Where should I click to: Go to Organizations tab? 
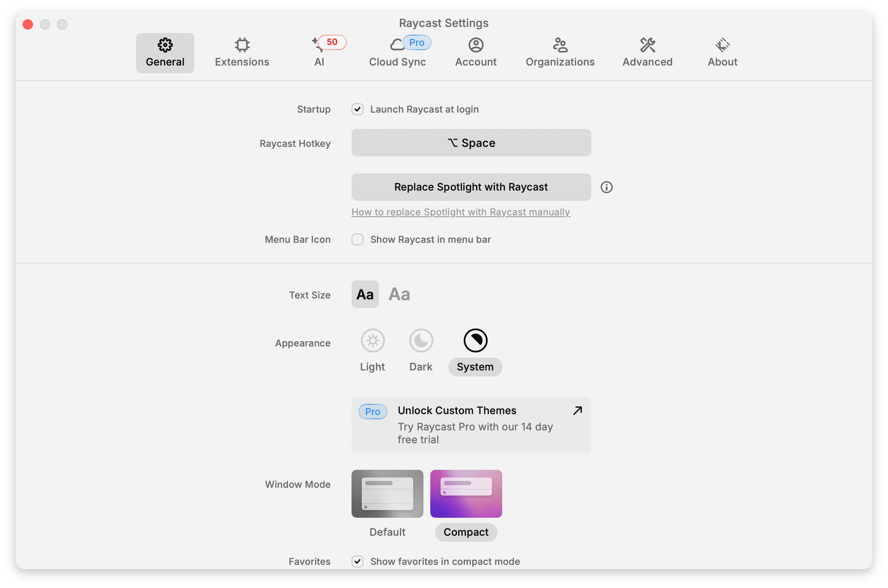click(560, 53)
